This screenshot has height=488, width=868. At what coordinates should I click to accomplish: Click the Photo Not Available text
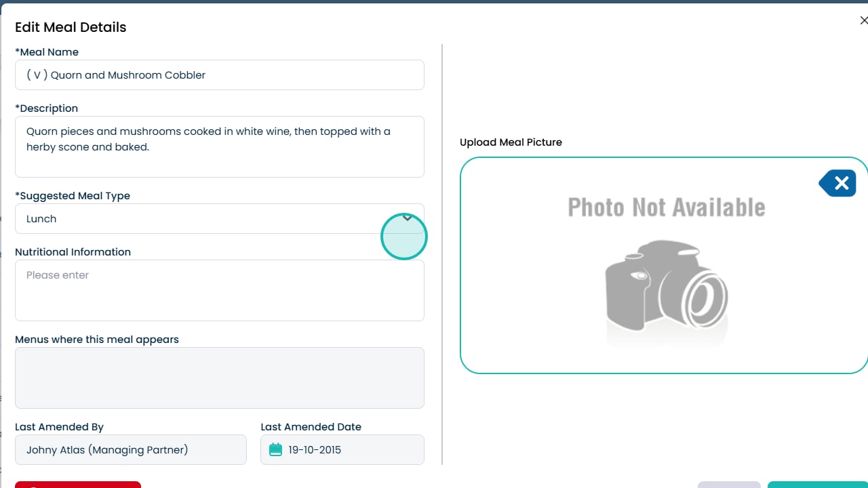(x=666, y=207)
